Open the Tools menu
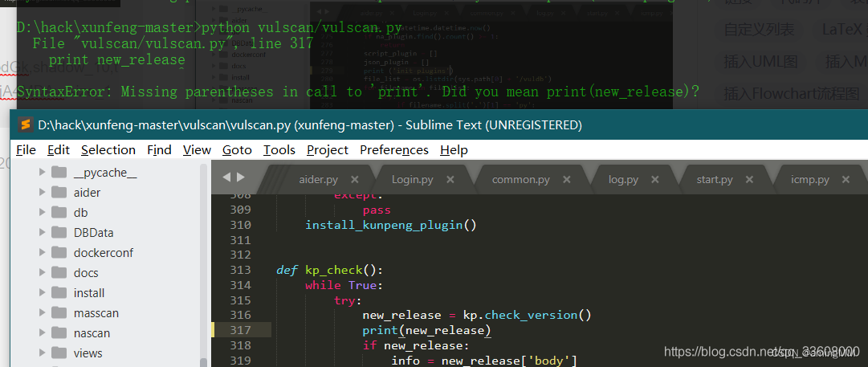 279,150
